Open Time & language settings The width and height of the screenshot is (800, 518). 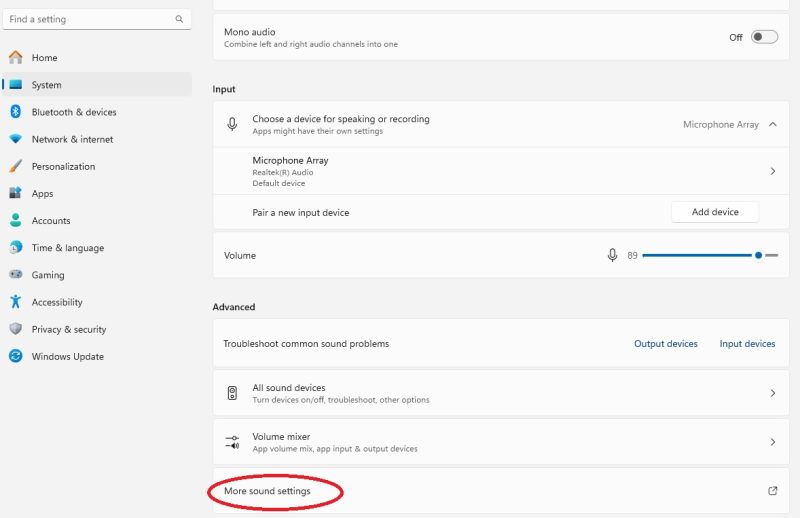coord(67,248)
